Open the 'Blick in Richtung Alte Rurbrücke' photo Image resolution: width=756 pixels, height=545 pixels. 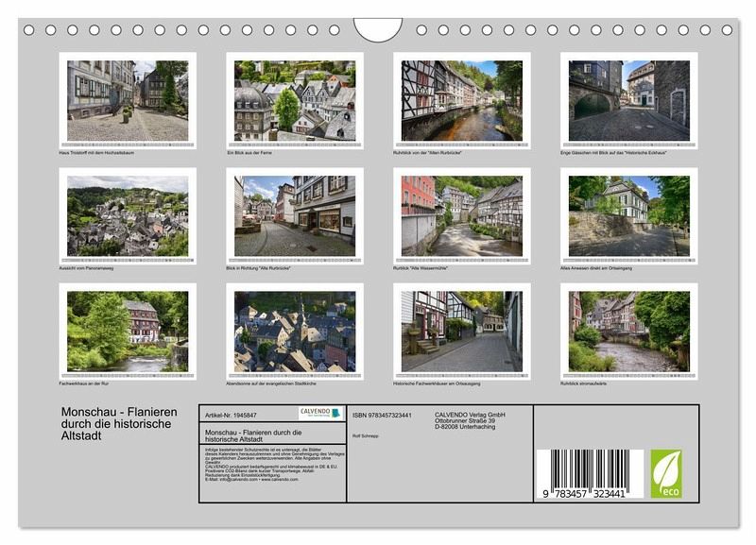tap(295, 216)
